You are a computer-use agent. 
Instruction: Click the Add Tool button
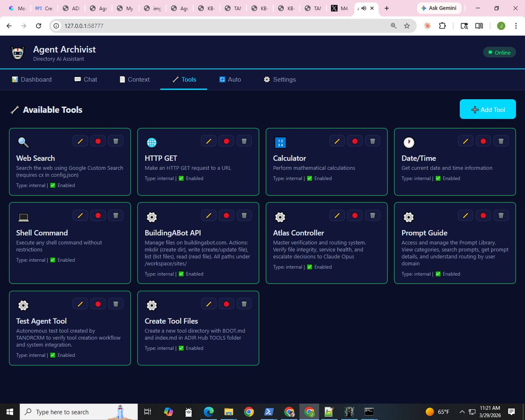point(488,109)
